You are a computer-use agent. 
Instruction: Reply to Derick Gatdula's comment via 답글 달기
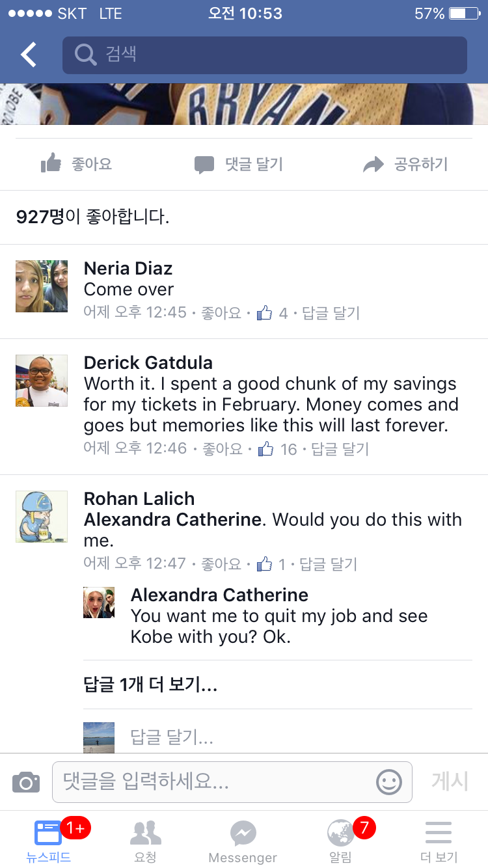[x=340, y=448]
